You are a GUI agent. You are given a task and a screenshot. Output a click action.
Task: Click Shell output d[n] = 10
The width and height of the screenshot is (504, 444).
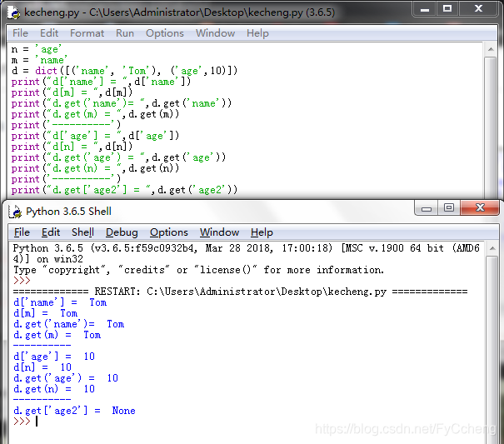pos(42,367)
